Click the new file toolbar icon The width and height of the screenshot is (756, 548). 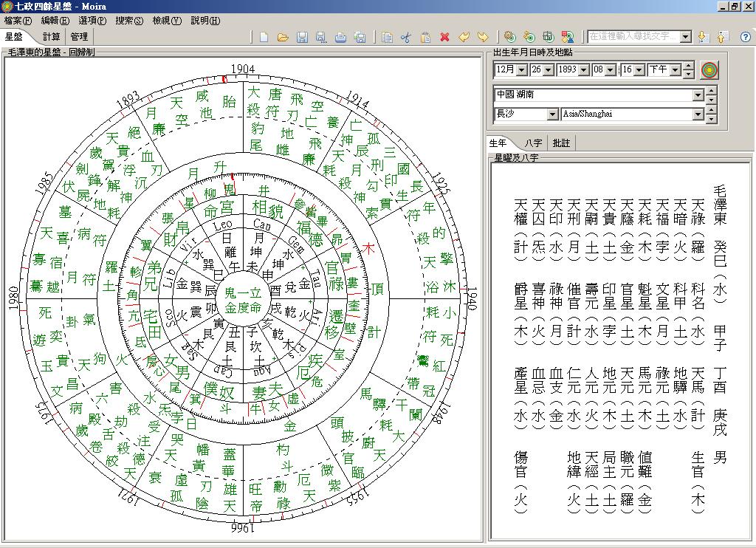pos(264,37)
